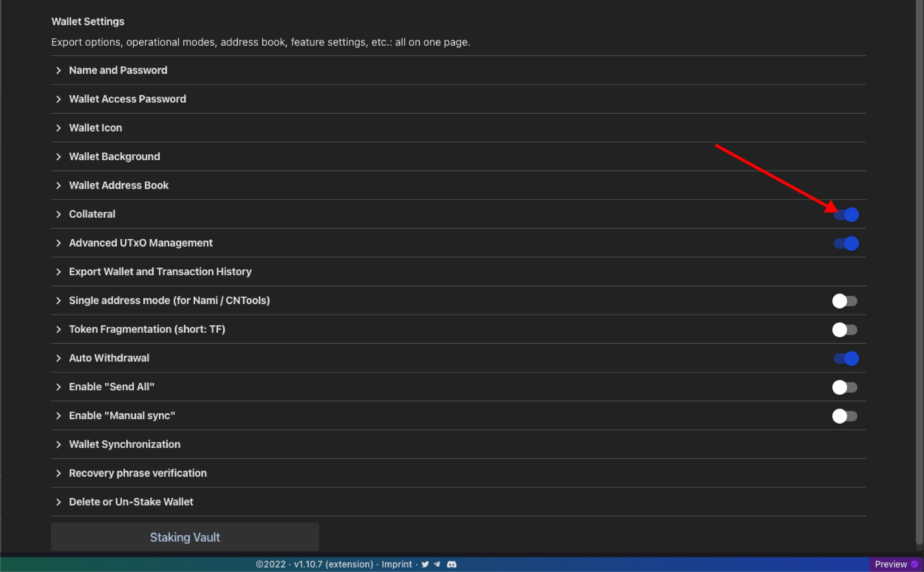Enable Single address mode toggle
Image resolution: width=924 pixels, height=572 pixels.
[845, 301]
